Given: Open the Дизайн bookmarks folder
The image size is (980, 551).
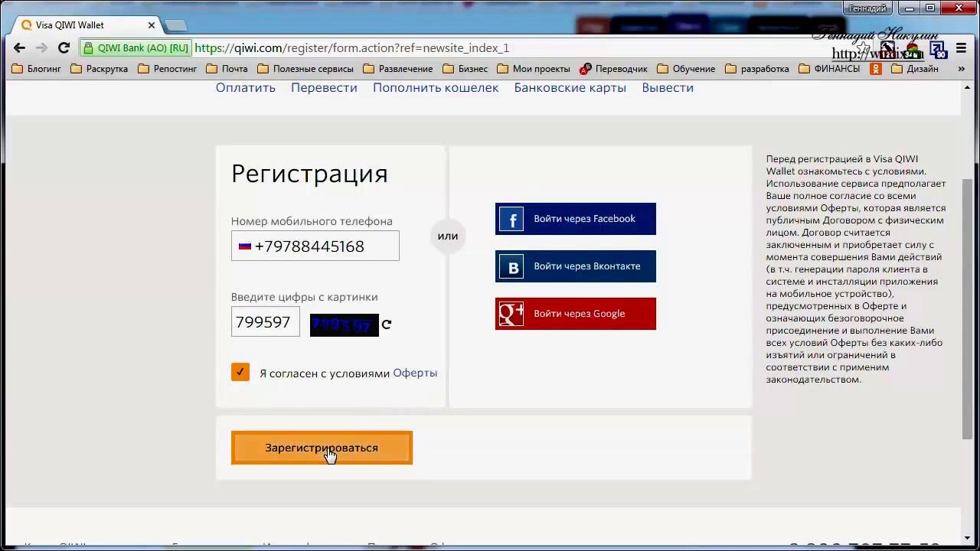Looking at the screenshot, I should coord(915,69).
